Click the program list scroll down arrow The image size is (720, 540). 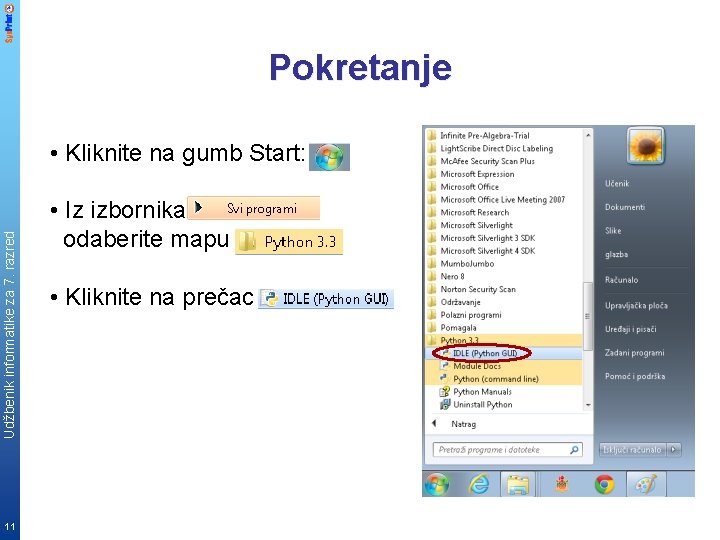588,405
